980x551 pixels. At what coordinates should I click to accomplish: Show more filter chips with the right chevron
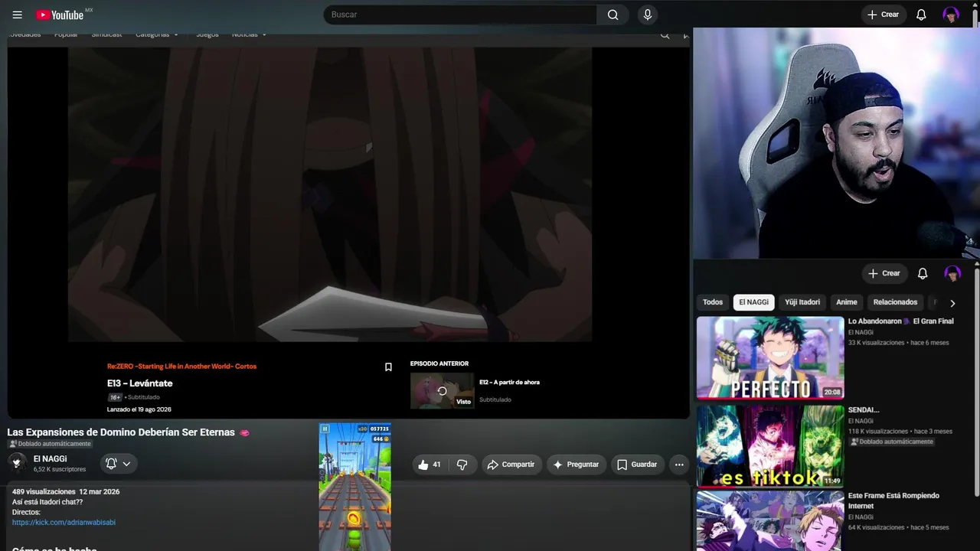coord(952,303)
